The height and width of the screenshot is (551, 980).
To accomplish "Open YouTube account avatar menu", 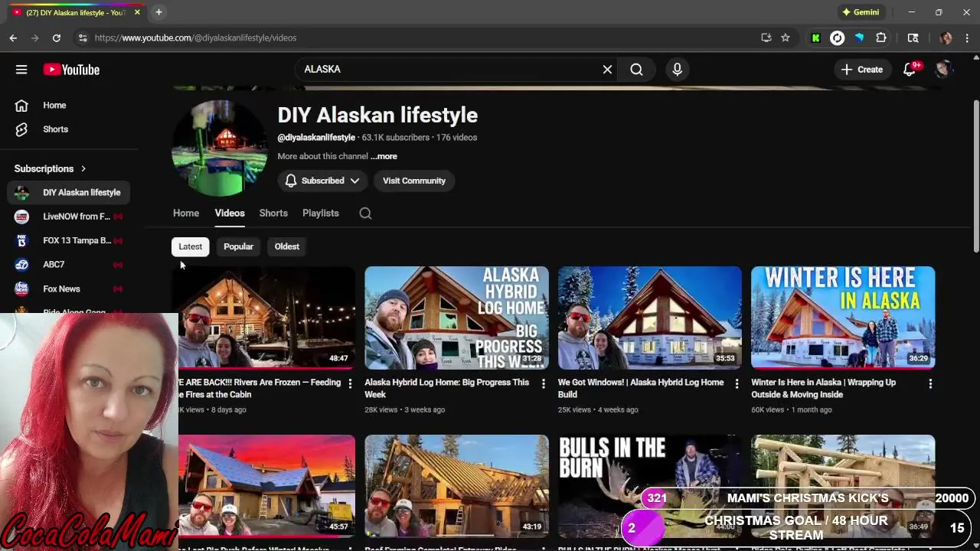I will (943, 70).
